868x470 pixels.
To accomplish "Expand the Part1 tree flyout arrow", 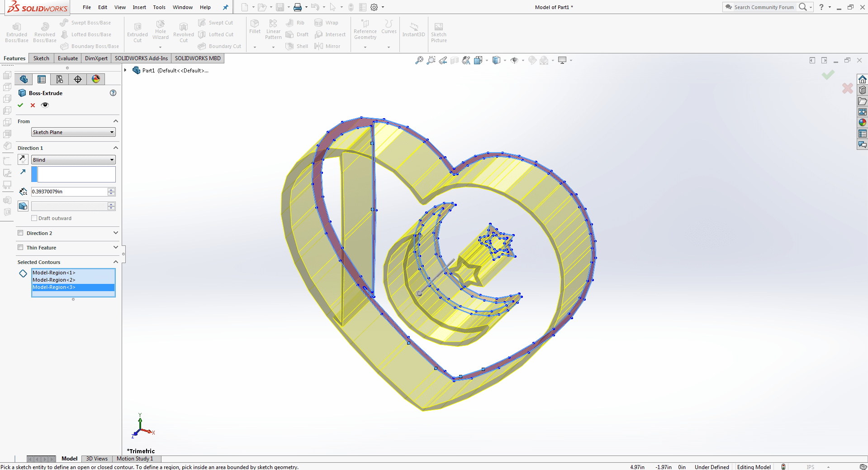I will (x=125, y=71).
